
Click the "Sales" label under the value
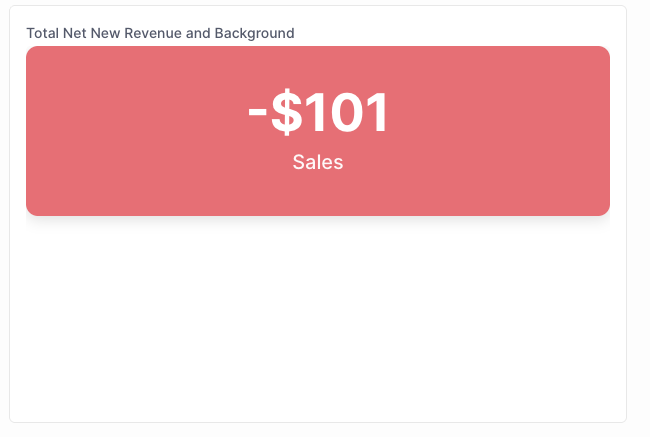click(318, 162)
